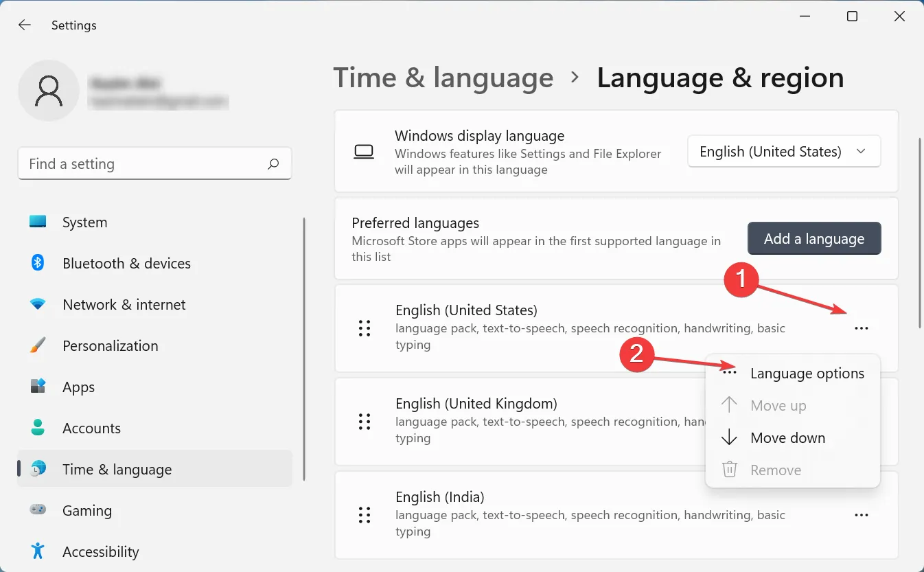Open more options for English (United States)
This screenshot has height=572, width=924.
point(861,328)
